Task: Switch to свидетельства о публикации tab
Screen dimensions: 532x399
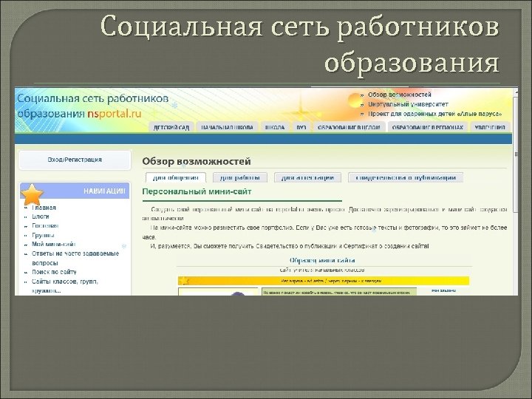Action: (406, 177)
